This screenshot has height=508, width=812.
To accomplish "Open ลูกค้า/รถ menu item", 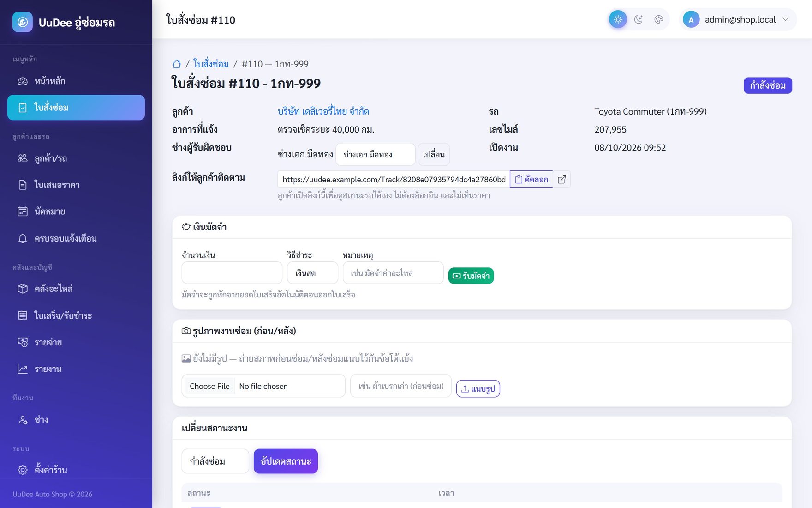I will pyautogui.click(x=76, y=158).
